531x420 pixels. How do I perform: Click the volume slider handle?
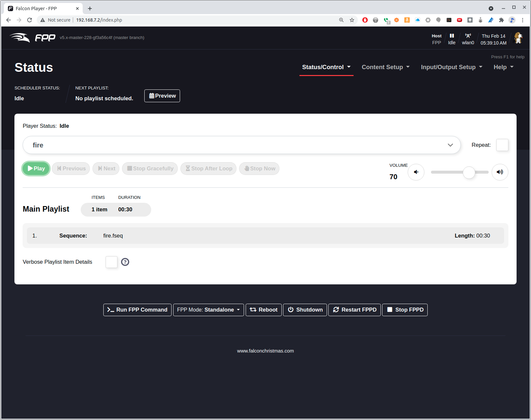(469, 172)
